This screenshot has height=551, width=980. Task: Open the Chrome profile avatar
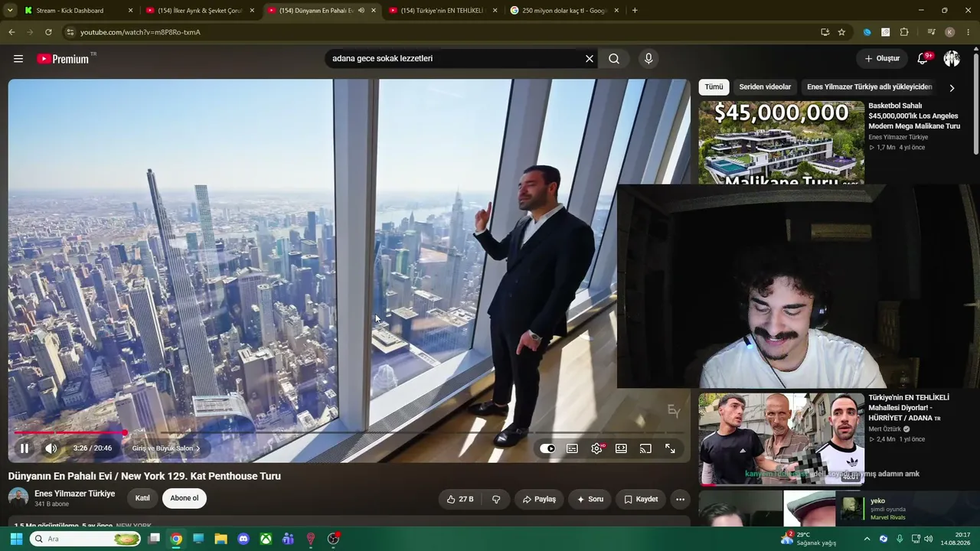tap(950, 32)
